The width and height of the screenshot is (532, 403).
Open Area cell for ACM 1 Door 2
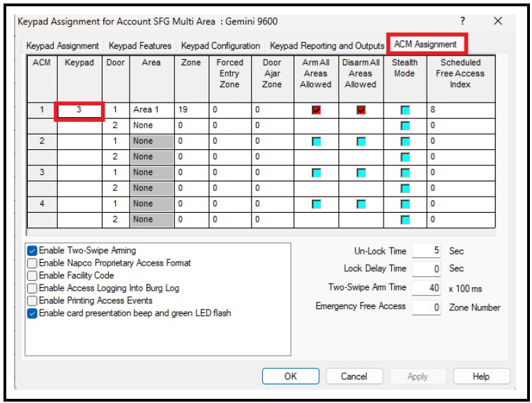click(152, 126)
